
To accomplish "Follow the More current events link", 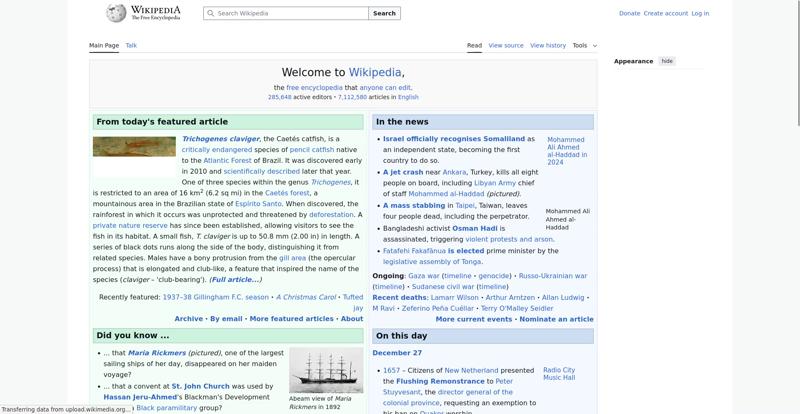I will coord(474,319).
